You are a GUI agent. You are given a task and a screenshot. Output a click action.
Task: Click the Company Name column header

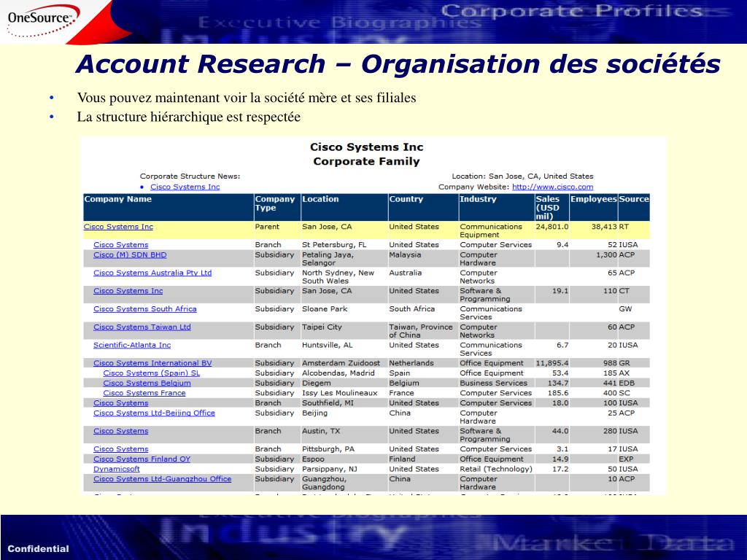(x=169, y=207)
